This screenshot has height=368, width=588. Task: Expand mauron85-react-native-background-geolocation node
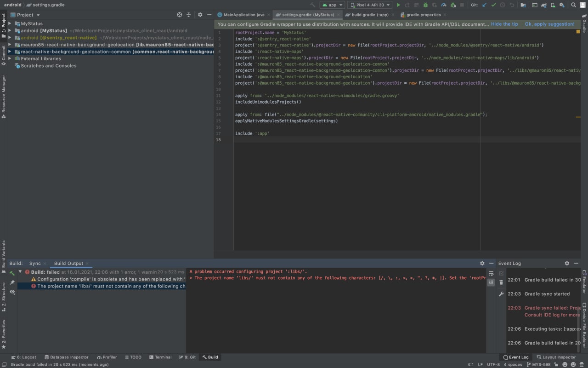click(x=10, y=45)
